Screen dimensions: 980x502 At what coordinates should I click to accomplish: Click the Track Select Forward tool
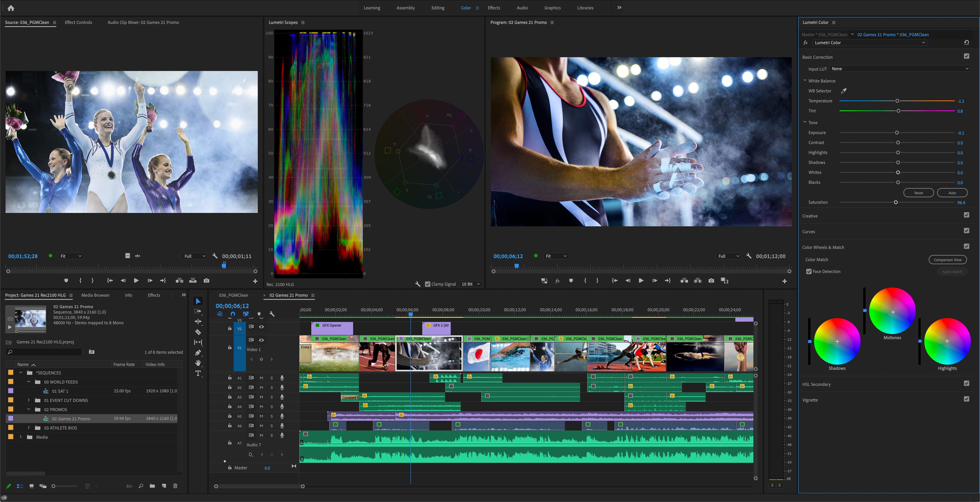click(198, 312)
